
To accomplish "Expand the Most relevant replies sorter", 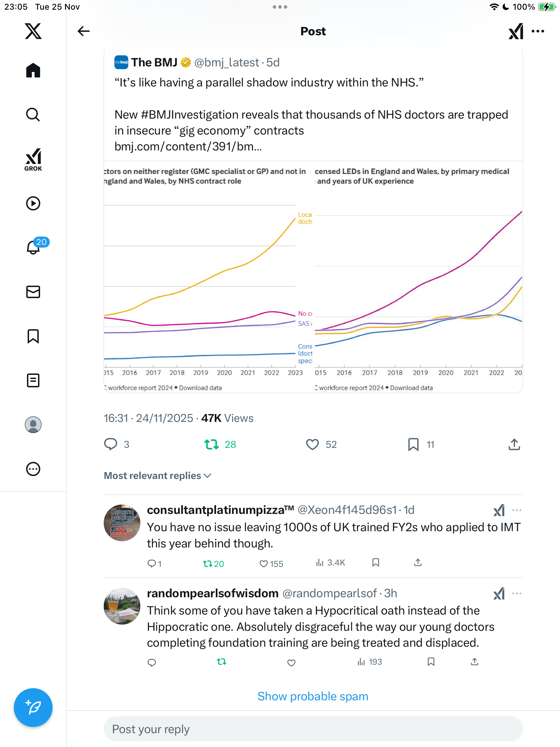I will (158, 476).
